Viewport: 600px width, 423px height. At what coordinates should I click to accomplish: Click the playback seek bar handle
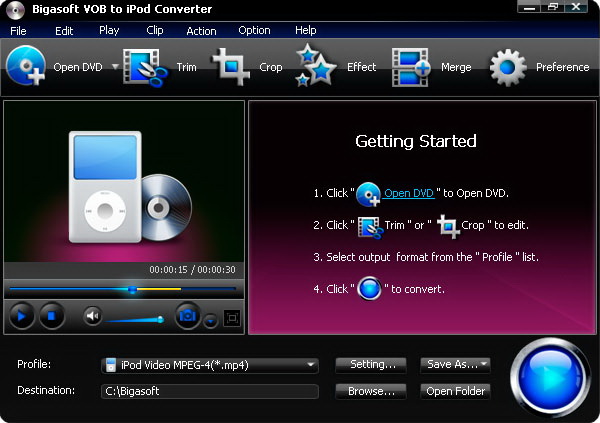click(132, 289)
